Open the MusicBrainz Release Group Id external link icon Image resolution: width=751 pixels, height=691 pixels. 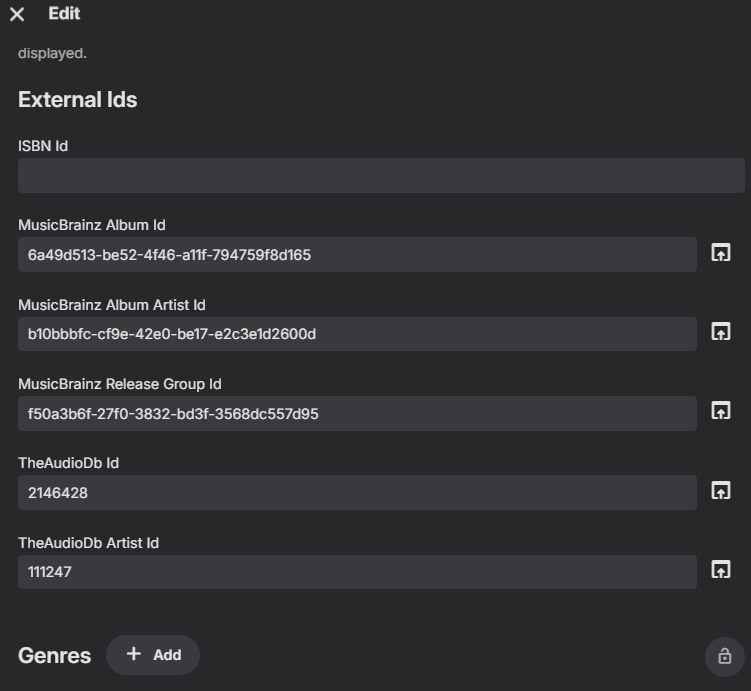(720, 411)
